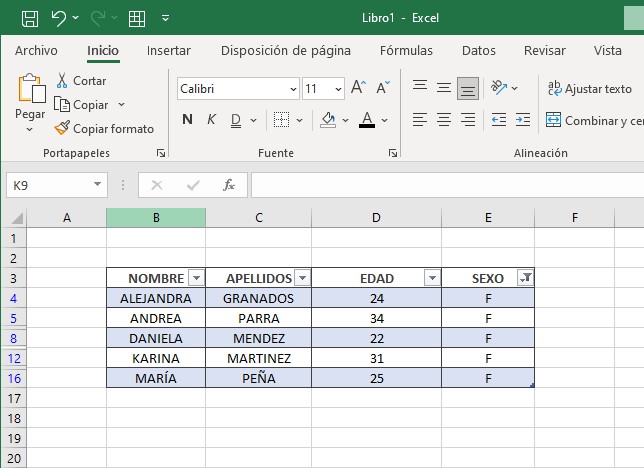Expand font color dropdown arrow

coord(384,120)
